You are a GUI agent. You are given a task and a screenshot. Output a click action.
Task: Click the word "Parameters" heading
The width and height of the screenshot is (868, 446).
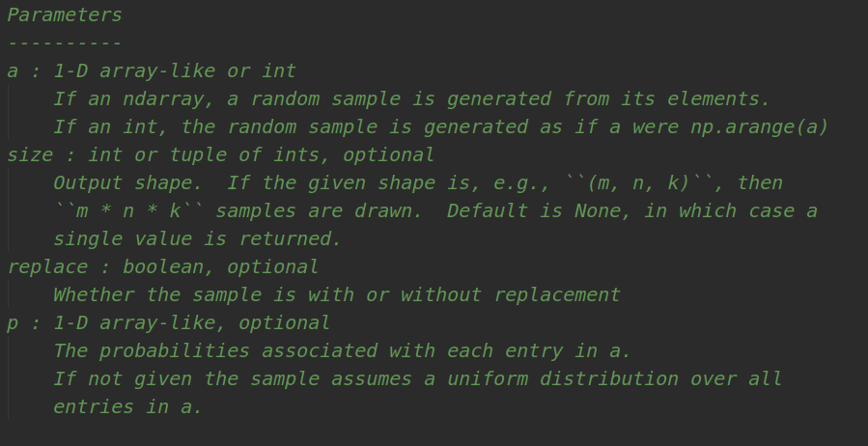[65, 14]
